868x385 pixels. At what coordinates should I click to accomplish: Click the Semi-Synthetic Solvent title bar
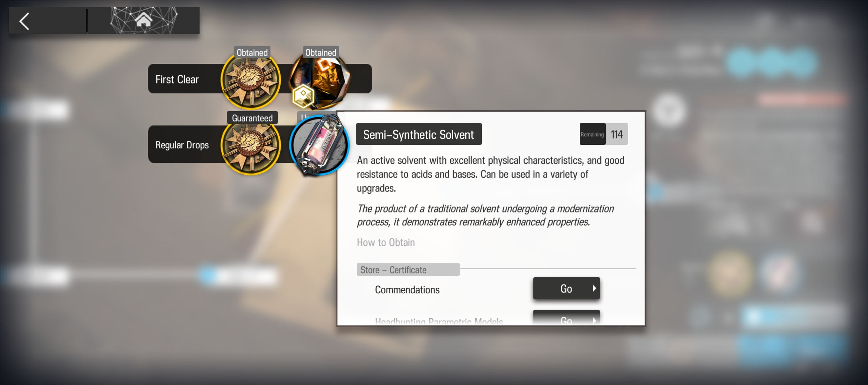coord(419,134)
